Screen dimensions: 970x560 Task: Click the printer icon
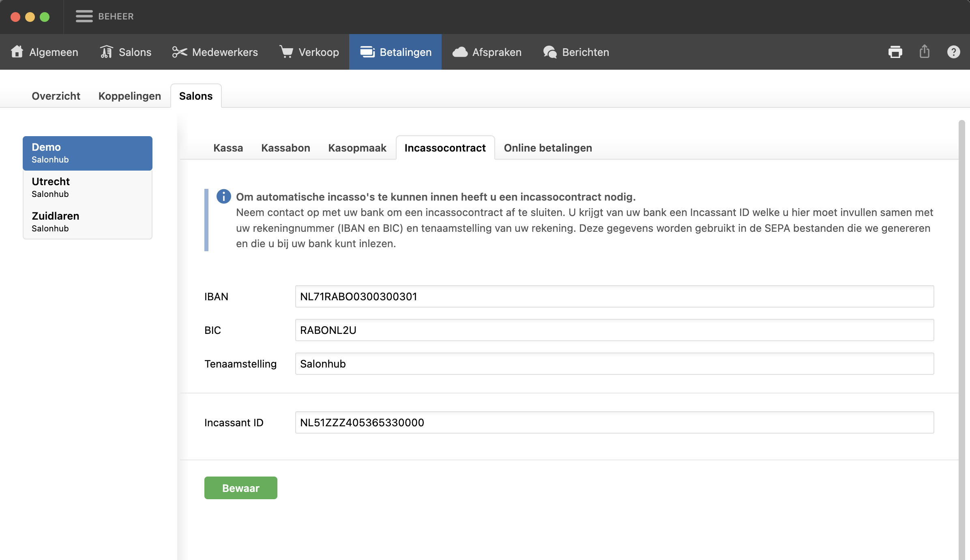pos(895,52)
